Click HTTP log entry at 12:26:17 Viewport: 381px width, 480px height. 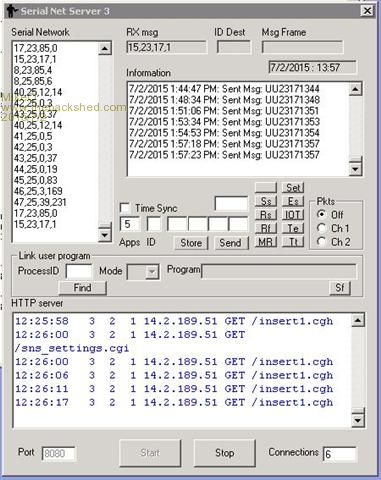pos(174,402)
